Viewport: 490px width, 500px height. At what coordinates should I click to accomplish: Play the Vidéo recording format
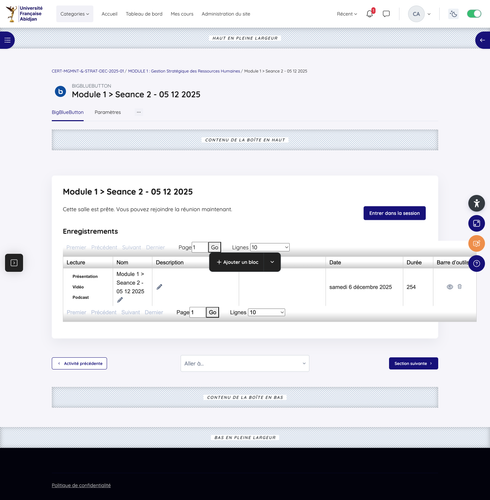pos(78,287)
